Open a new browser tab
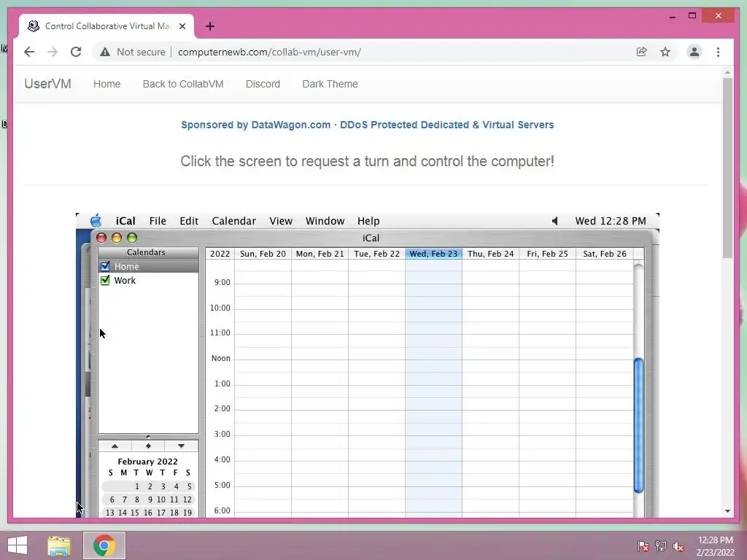The width and height of the screenshot is (747, 560). coord(209,26)
